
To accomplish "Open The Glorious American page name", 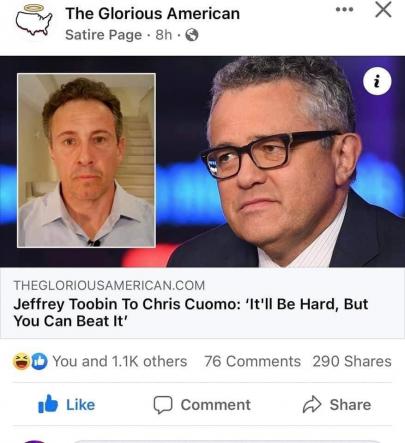I will (153, 14).
